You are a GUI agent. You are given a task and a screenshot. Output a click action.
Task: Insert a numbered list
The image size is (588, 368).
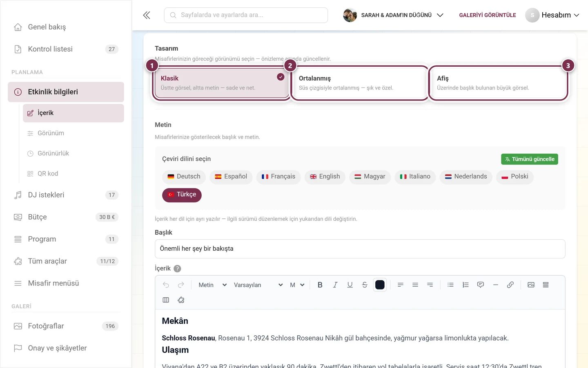[465, 285]
